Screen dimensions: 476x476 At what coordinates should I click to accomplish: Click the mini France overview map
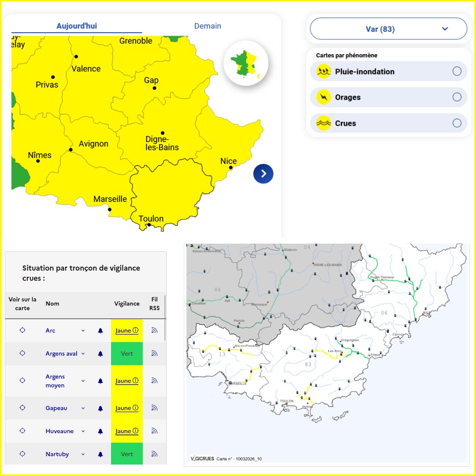point(246,63)
